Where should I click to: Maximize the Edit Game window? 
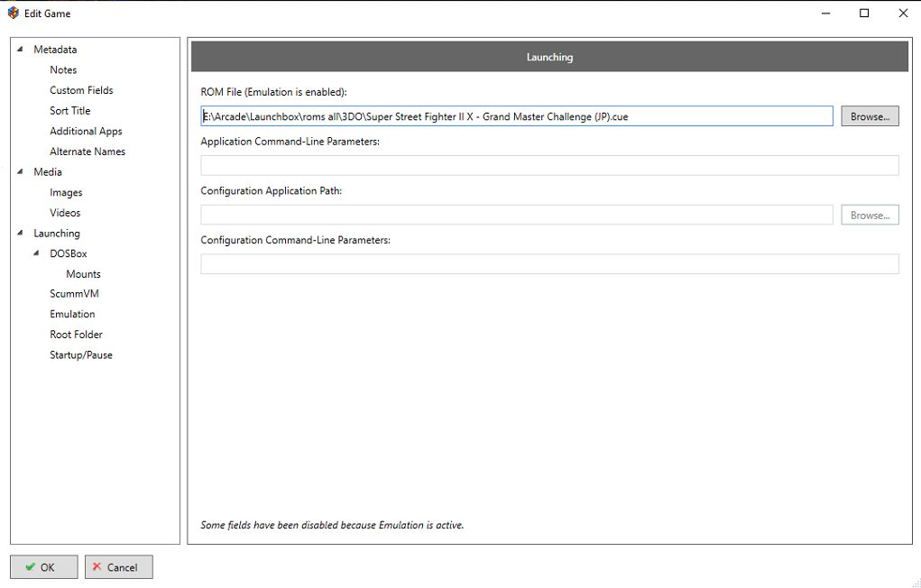click(864, 13)
